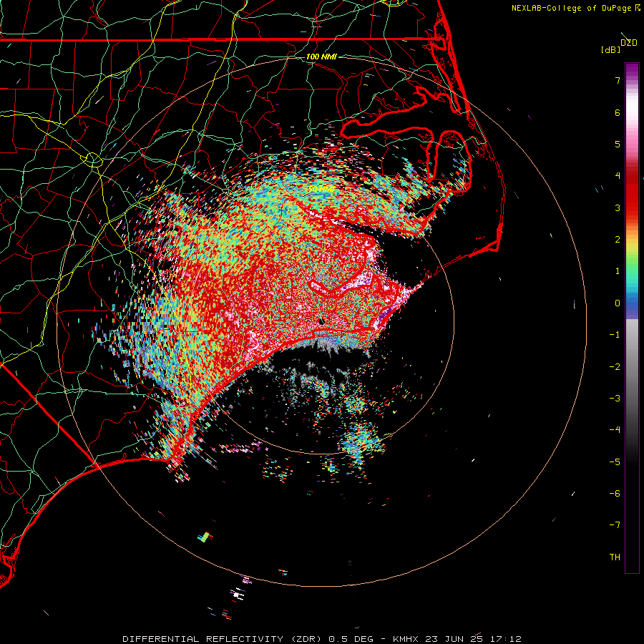Click the -5 scale value
This screenshot has width=644, height=644.
615,462
